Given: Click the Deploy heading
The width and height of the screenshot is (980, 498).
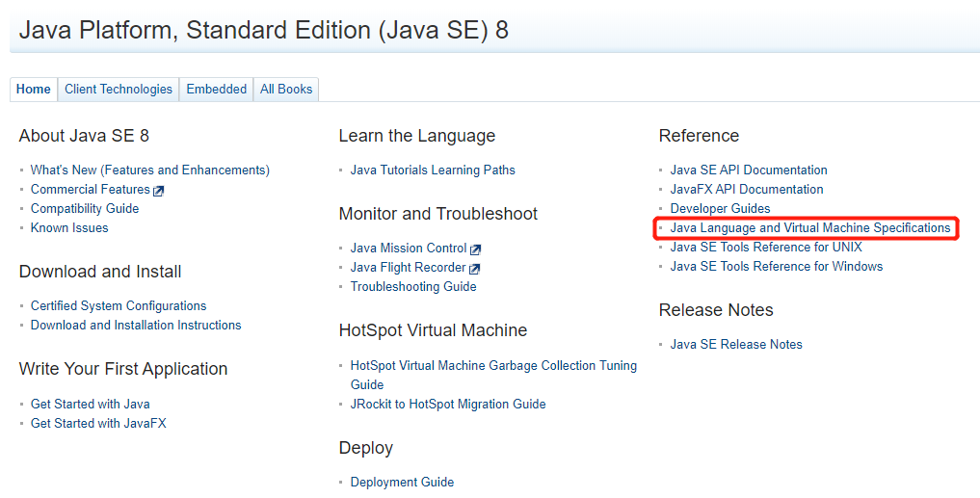Looking at the screenshot, I should tap(365, 449).
